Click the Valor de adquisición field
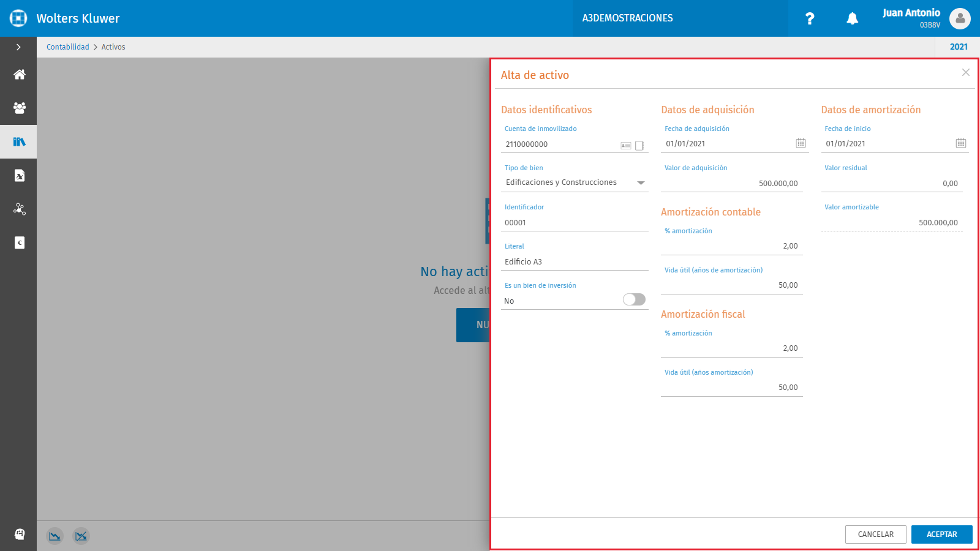 tap(732, 184)
